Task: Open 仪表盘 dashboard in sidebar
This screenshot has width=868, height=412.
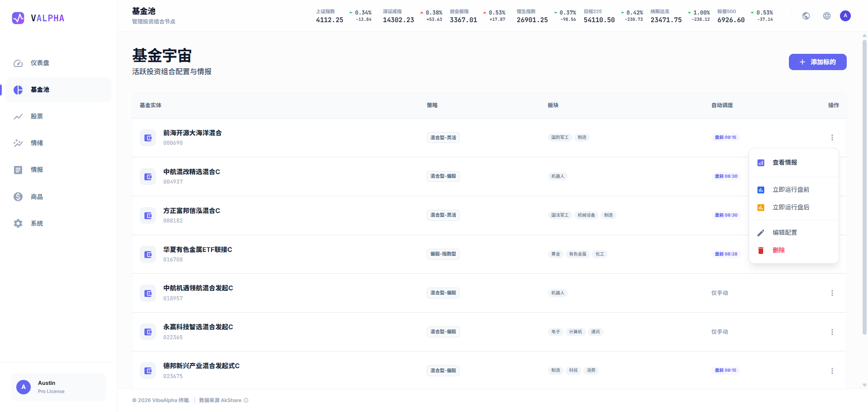Action: pyautogui.click(x=59, y=63)
